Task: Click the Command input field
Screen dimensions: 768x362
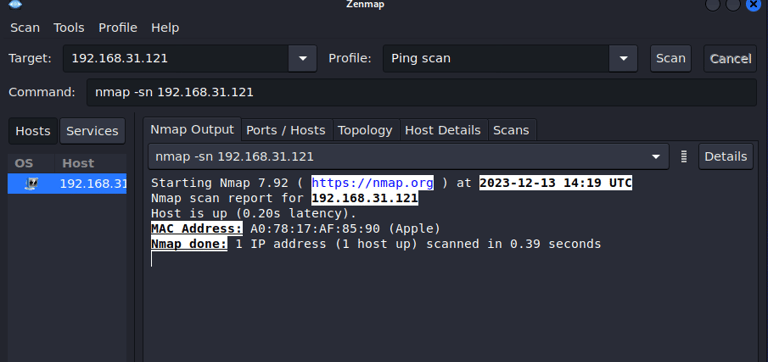Action: pyautogui.click(x=422, y=93)
